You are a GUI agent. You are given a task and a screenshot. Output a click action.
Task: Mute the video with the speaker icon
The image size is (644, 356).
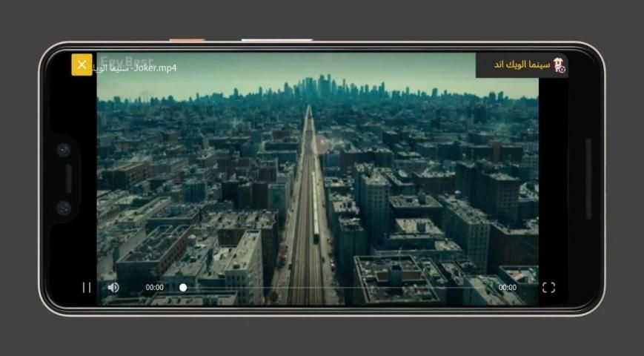click(x=113, y=287)
